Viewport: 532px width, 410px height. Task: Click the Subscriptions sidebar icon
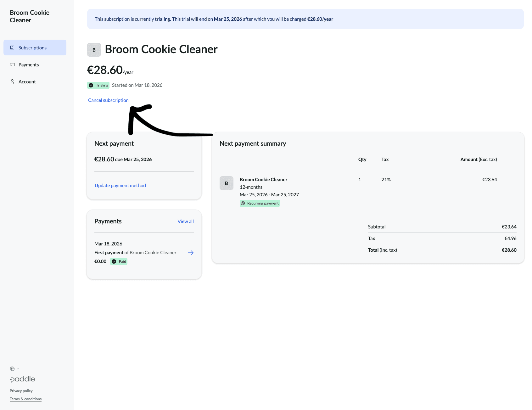(12, 48)
